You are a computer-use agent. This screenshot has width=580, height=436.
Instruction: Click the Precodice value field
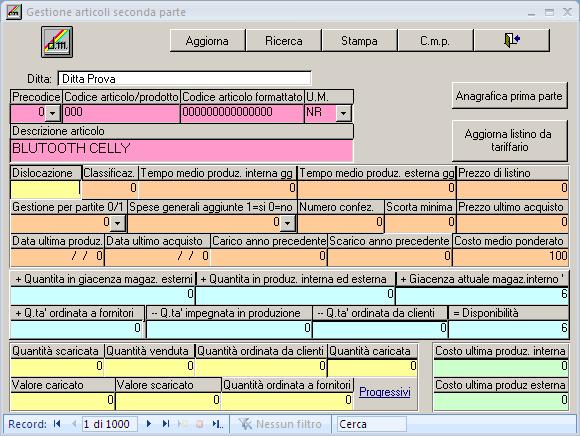(28, 113)
